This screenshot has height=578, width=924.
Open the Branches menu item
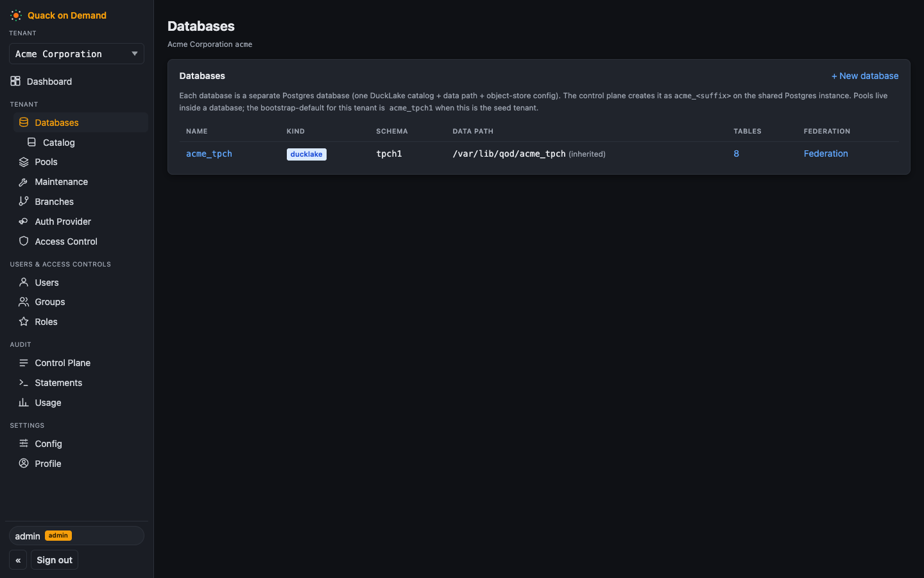point(81,202)
